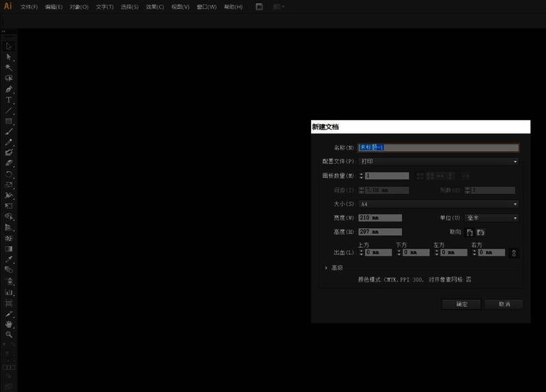Select the Selection tool arrow
The height and width of the screenshot is (392, 546).
pyautogui.click(x=9, y=46)
